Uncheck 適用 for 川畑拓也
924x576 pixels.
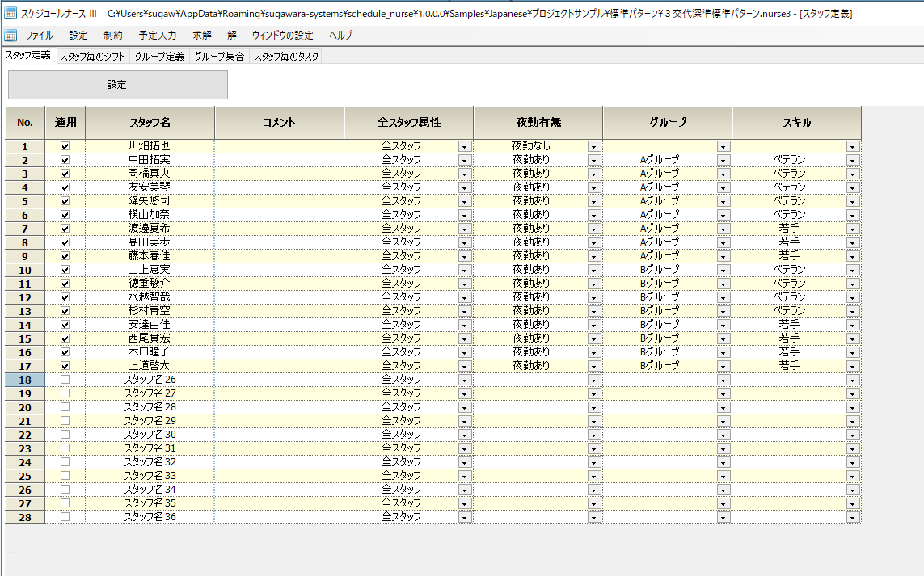65,146
